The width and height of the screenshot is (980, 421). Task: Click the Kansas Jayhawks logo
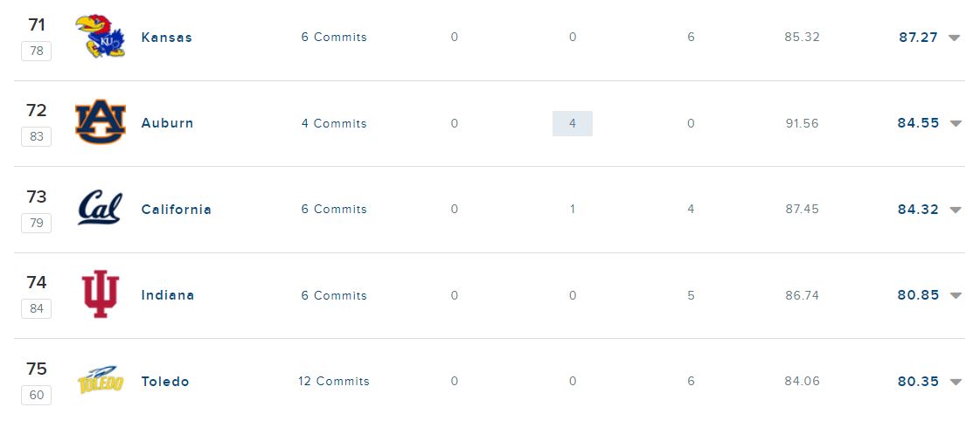click(101, 38)
